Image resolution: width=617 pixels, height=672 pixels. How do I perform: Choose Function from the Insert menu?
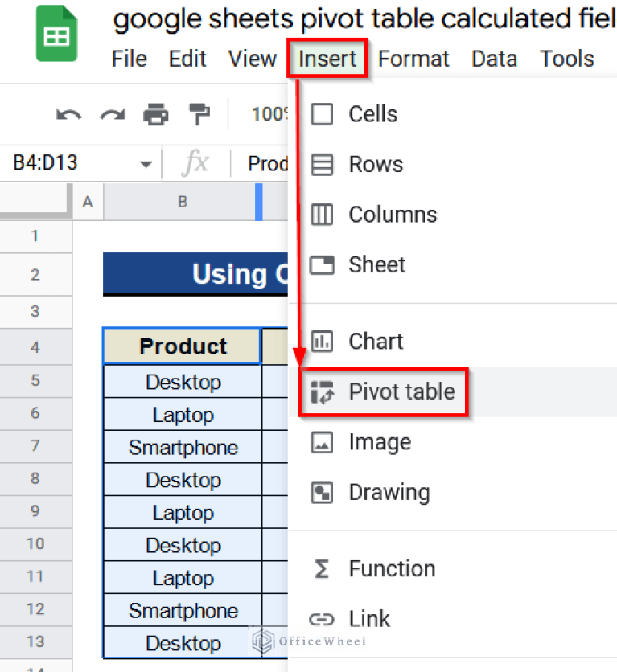coord(453,569)
